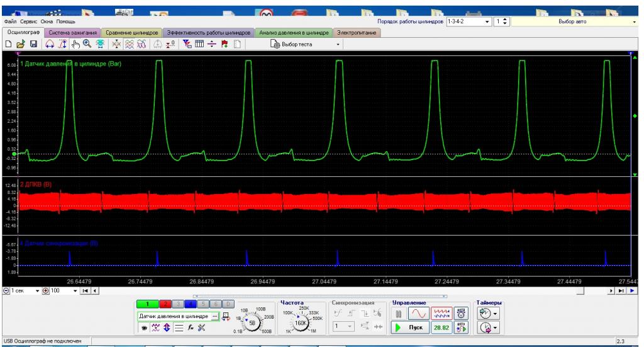Toggle channel 2 red button

tap(165, 304)
